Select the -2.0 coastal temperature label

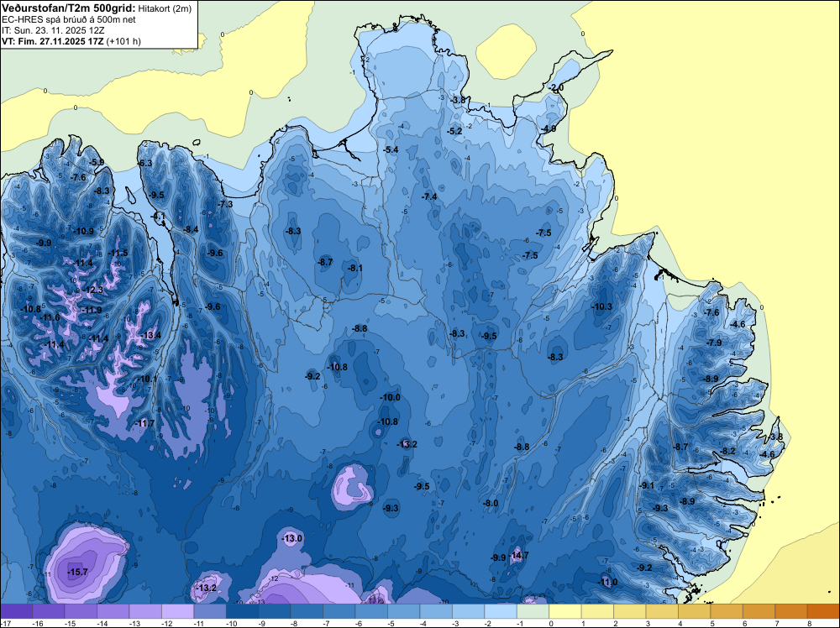(x=557, y=88)
